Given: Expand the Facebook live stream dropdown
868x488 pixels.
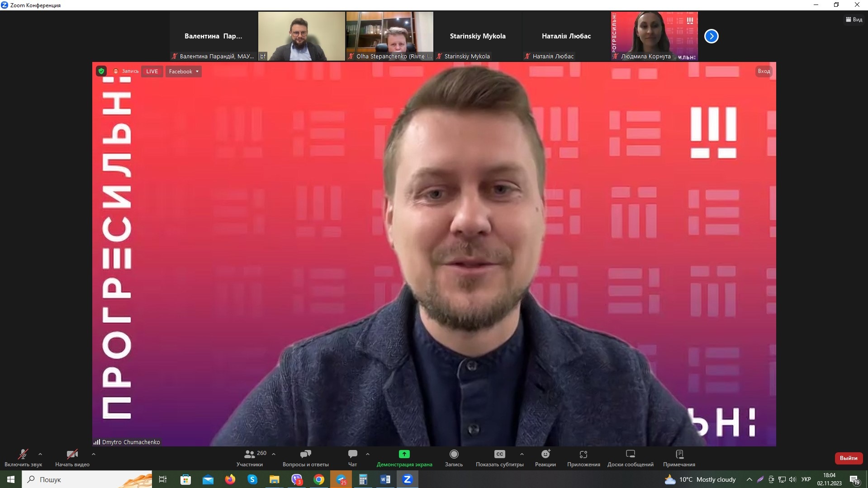Looking at the screenshot, I should 183,71.
